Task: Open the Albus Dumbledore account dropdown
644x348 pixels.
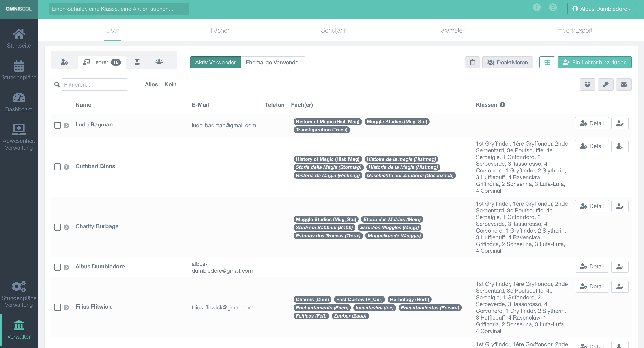Action: click(601, 9)
